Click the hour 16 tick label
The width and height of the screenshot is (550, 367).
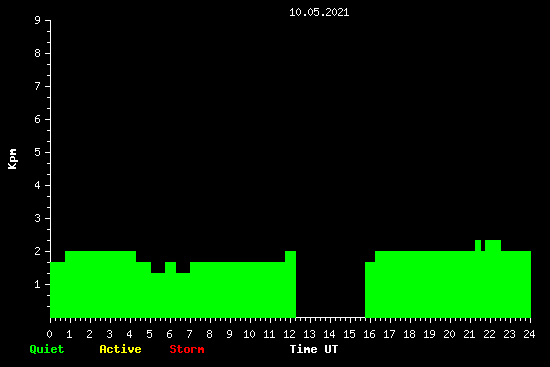369,334
